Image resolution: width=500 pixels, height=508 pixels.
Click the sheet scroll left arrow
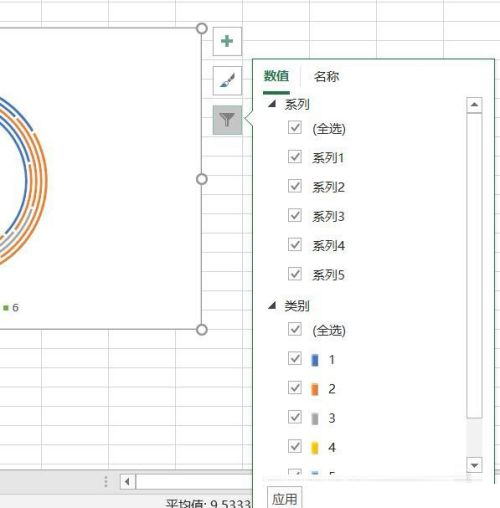click(127, 481)
